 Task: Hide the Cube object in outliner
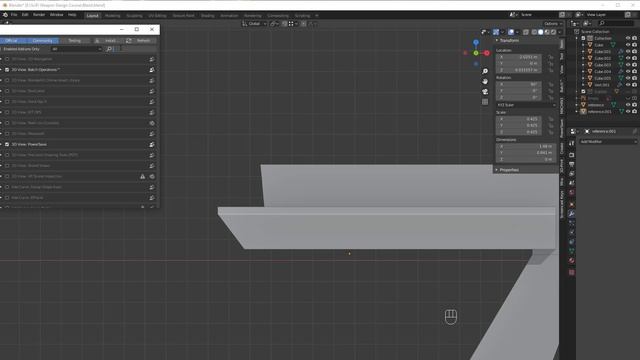click(628, 45)
